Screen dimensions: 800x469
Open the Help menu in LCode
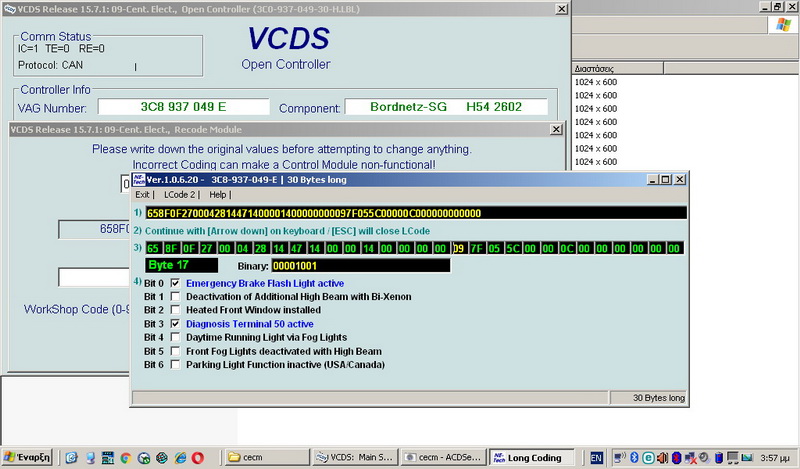[217, 194]
